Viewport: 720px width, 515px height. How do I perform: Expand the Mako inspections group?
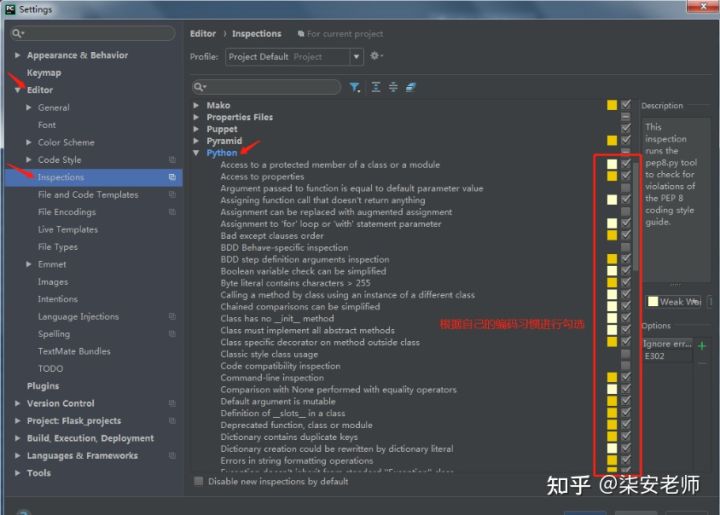pos(197,105)
